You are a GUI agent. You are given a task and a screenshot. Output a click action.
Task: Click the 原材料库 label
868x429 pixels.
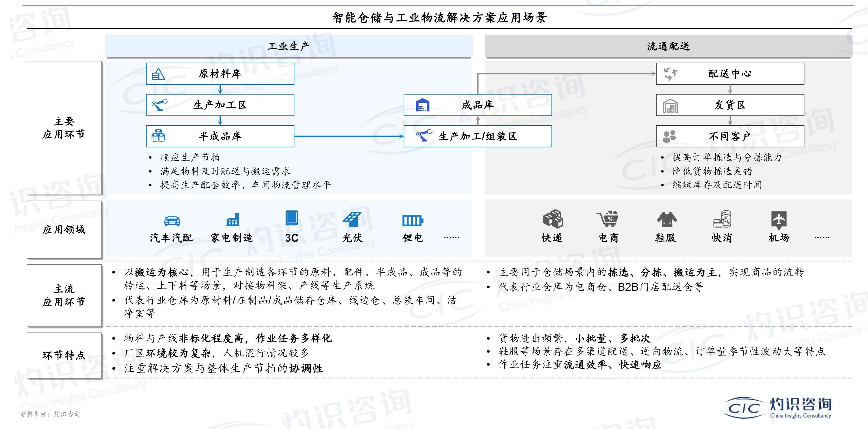pyautogui.click(x=220, y=74)
